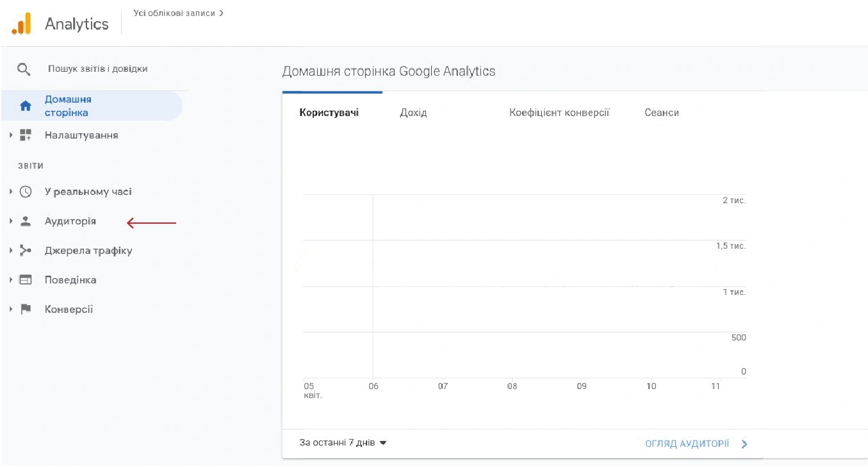Click the search magnifier icon

click(x=24, y=69)
